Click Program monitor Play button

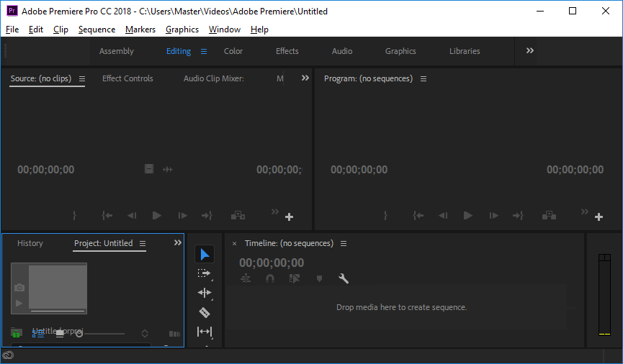pyautogui.click(x=468, y=216)
